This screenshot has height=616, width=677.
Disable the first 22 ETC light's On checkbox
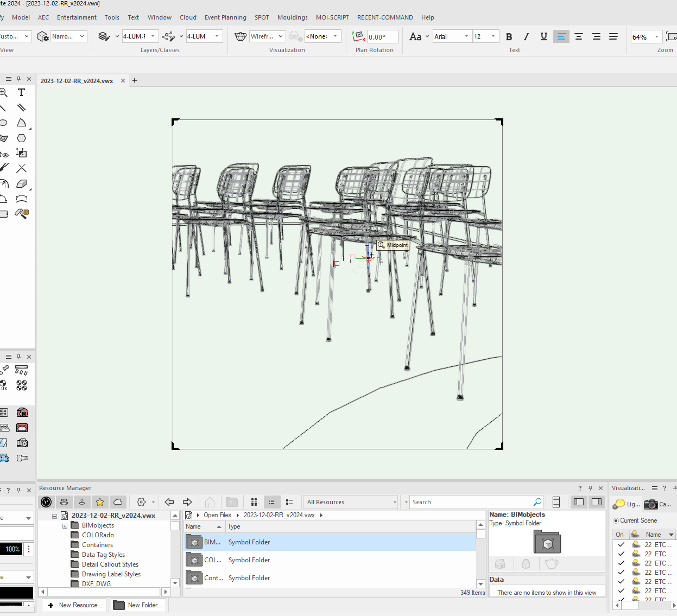pos(621,544)
